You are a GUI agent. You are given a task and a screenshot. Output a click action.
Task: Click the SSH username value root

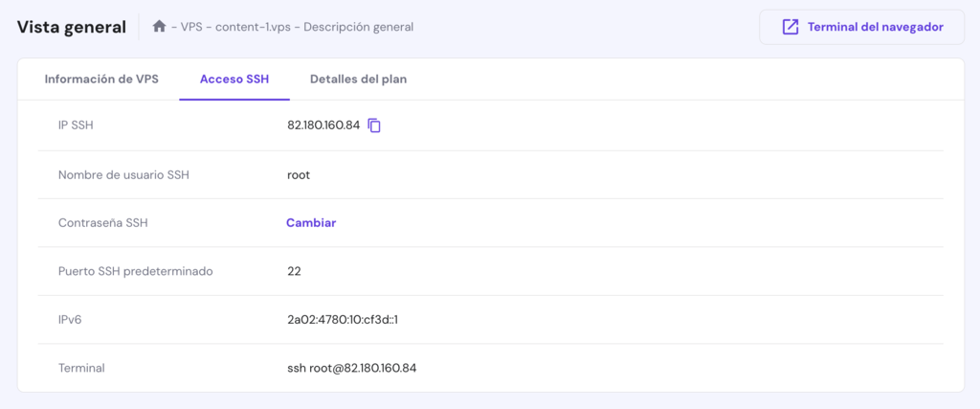(x=299, y=174)
